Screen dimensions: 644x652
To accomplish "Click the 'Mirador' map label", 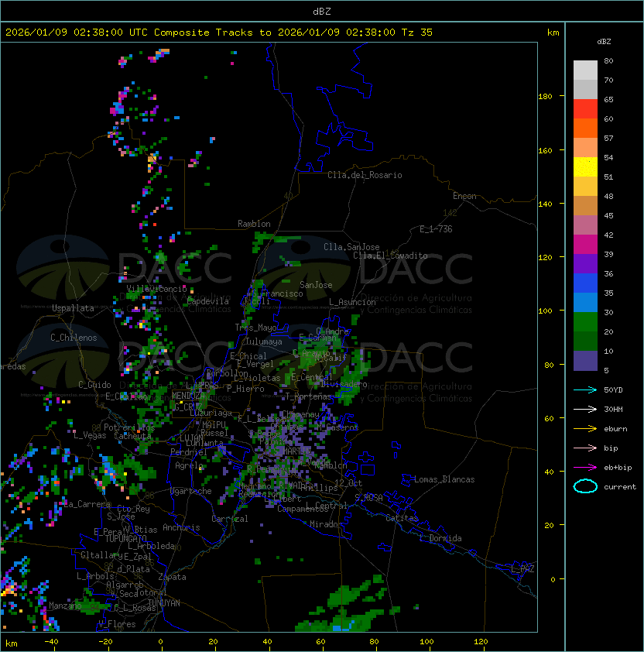I will coord(327,524).
